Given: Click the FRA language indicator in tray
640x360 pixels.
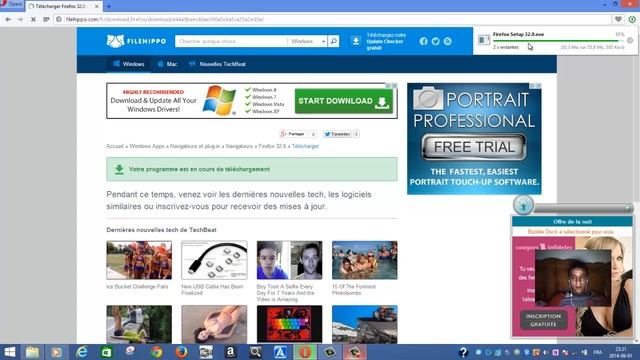Looking at the screenshot, I should coord(598,352).
